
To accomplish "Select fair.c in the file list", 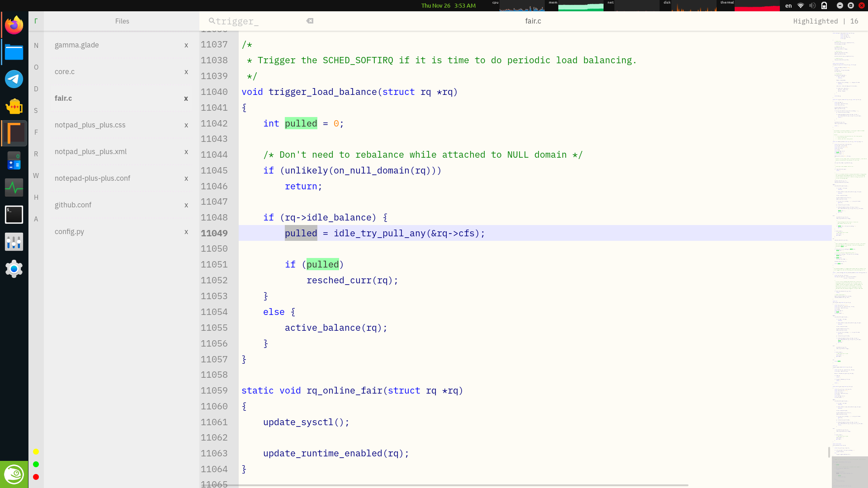I will click(x=63, y=98).
